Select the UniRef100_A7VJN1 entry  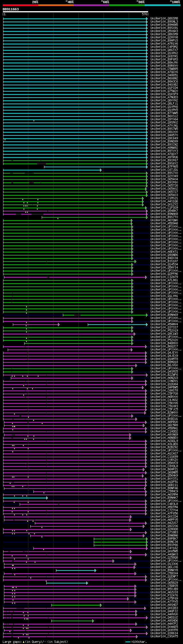tap(164, 126)
